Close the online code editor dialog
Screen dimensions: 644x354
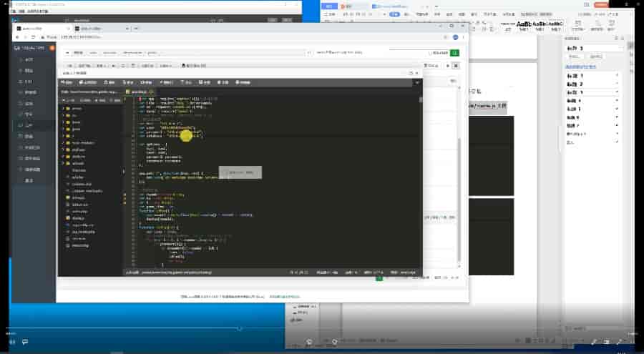point(416,73)
